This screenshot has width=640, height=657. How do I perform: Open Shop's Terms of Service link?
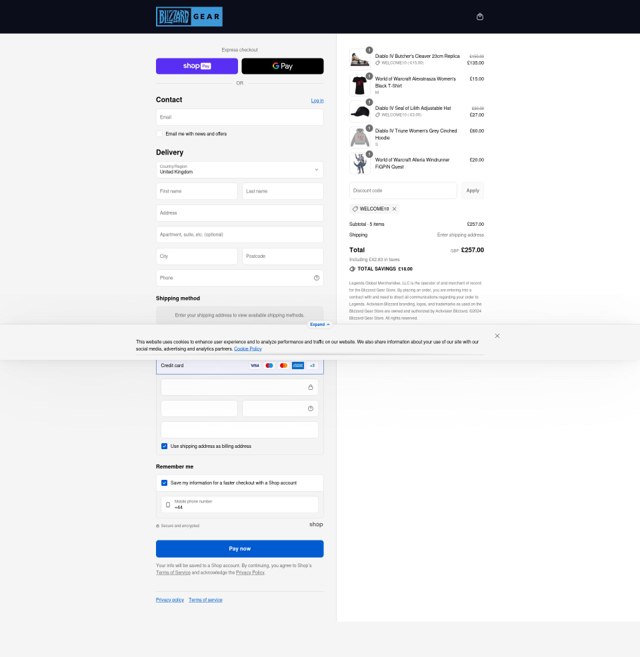pos(173,572)
